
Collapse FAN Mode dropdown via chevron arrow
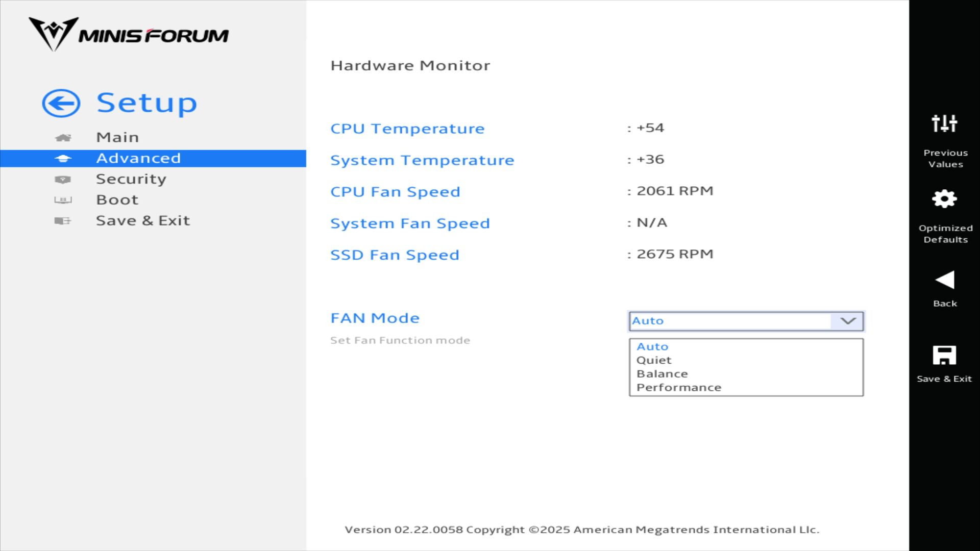[x=848, y=321]
